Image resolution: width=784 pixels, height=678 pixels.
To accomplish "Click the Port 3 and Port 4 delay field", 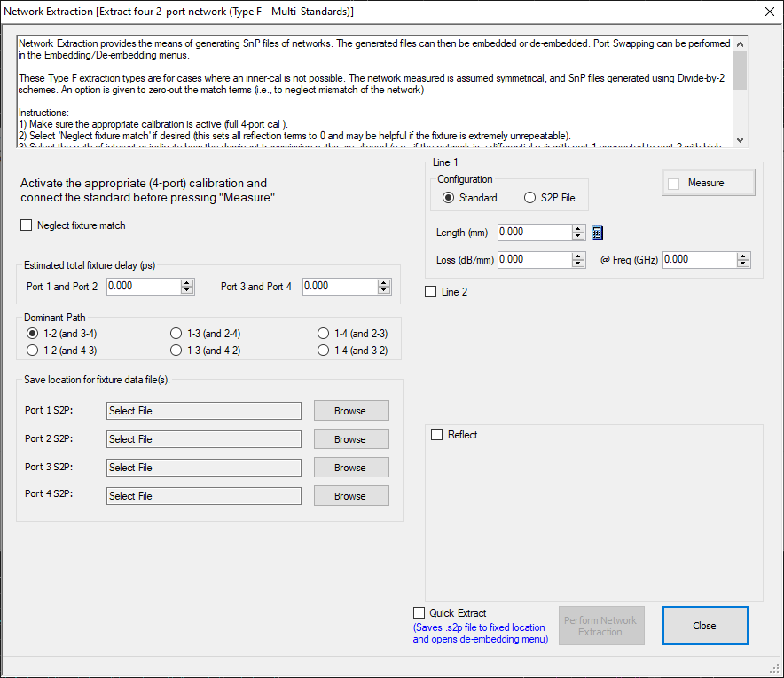I will [339, 287].
